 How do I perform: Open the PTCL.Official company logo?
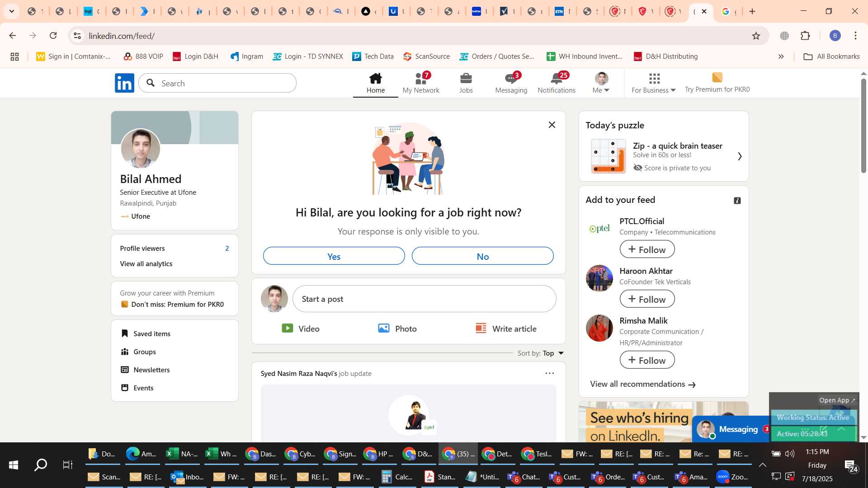pyautogui.click(x=599, y=229)
